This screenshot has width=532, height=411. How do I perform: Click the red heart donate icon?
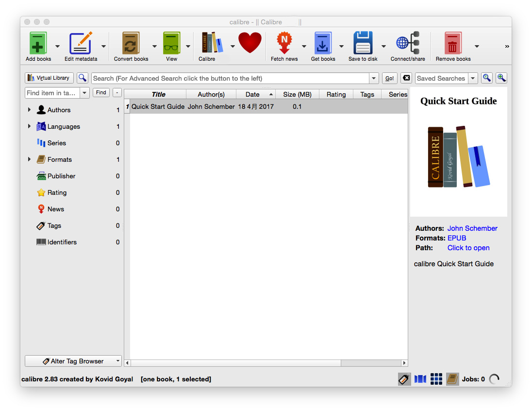[249, 43]
